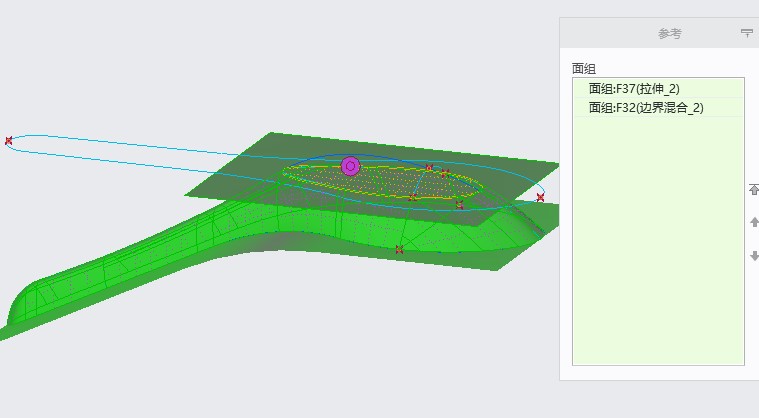Select quilt 面组:F37(拉伸_2) in the list
The image size is (759, 418).
tap(658, 89)
